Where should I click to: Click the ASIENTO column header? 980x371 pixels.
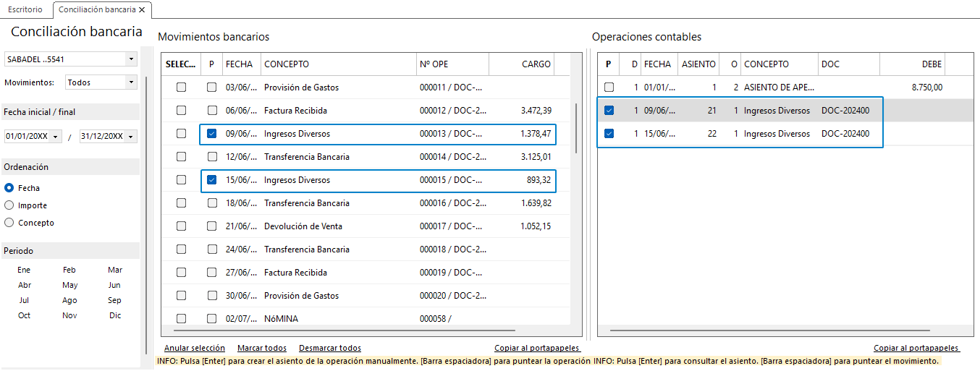pyautogui.click(x=698, y=64)
